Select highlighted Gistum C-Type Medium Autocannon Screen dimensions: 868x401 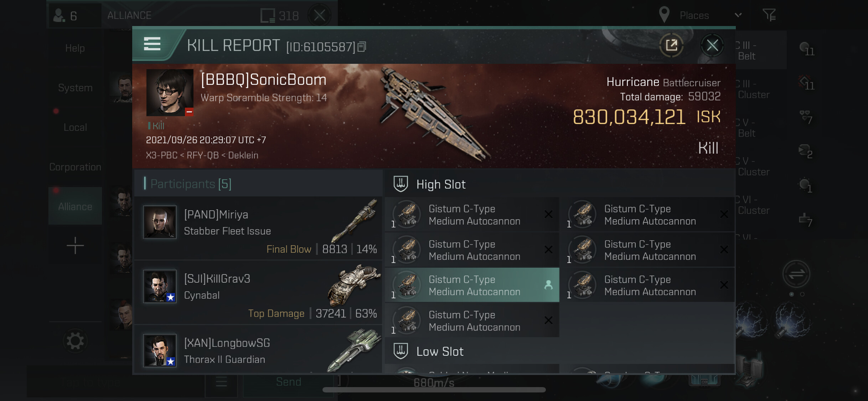(472, 285)
